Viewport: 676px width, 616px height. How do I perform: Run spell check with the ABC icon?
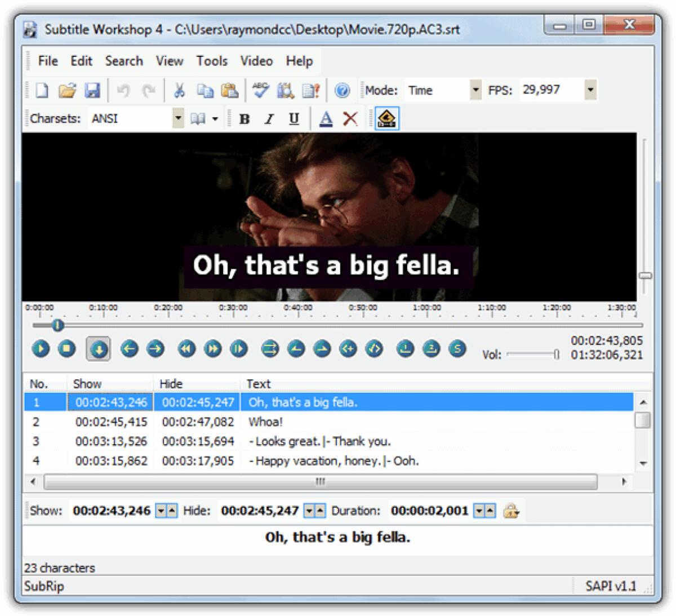pos(260,90)
